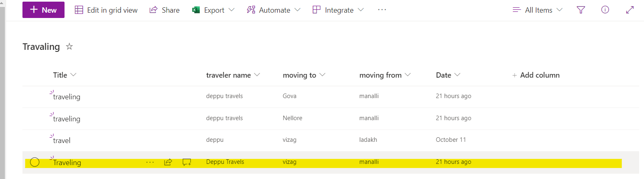644x179 pixels.
Task: Open more actions ellipsis on Traveling row
Action: click(150, 162)
